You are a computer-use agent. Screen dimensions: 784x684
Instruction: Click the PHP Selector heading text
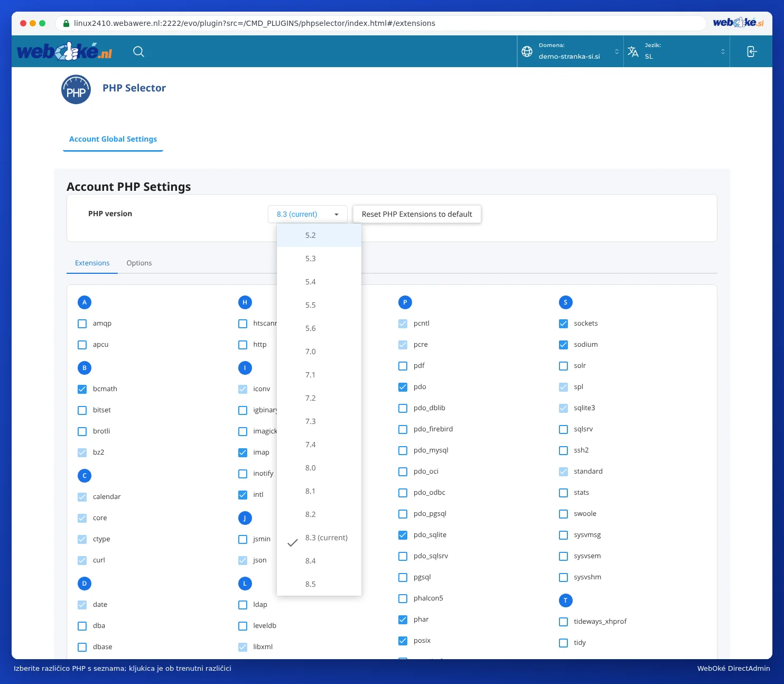(134, 88)
